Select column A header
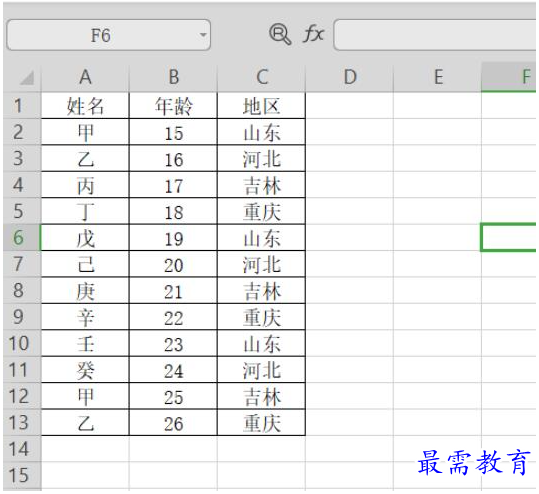This screenshot has width=539, height=494. tap(85, 77)
